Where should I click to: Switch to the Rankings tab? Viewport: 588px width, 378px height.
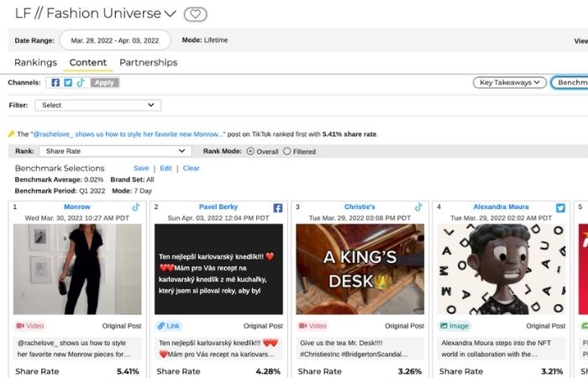pos(35,62)
